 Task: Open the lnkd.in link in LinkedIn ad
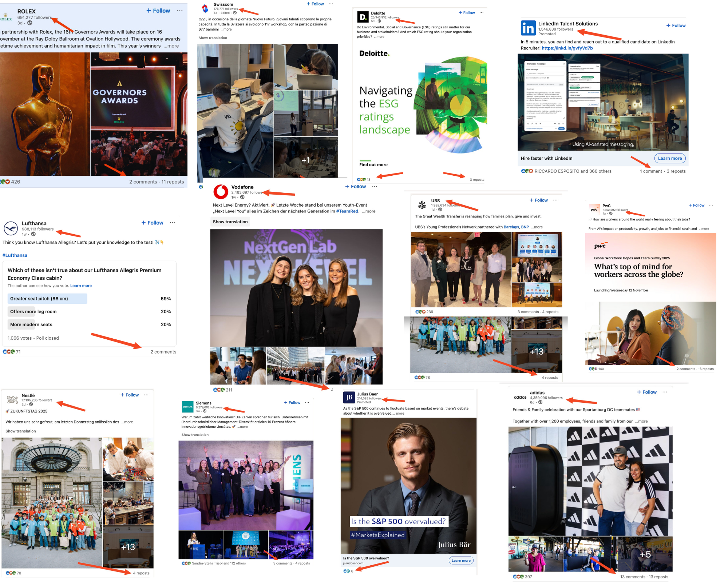coord(567,48)
